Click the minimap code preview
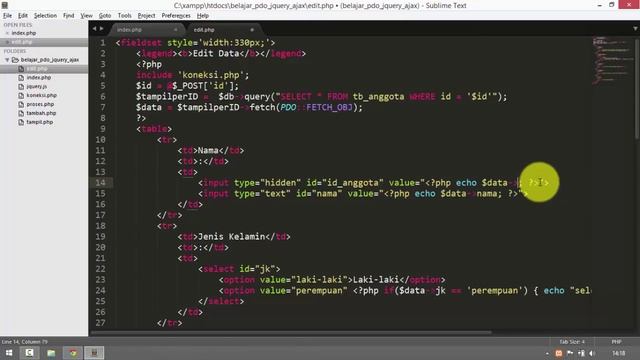This screenshot has height=360, width=640. click(612, 60)
